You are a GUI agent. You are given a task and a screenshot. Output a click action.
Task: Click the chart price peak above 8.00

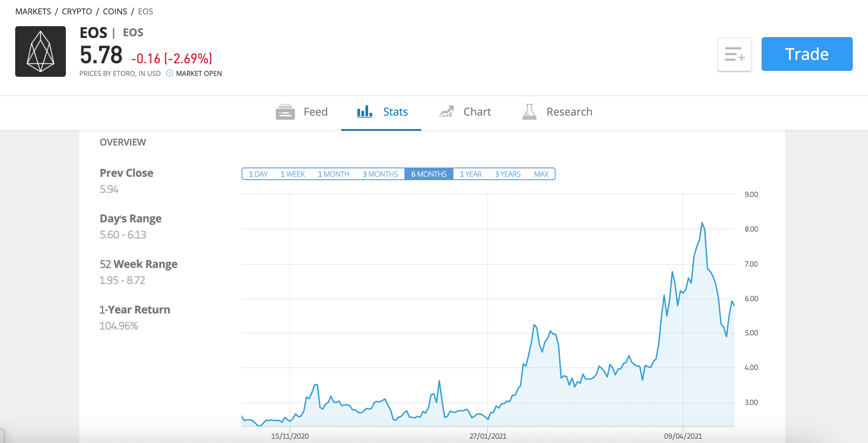pyautogui.click(x=702, y=223)
